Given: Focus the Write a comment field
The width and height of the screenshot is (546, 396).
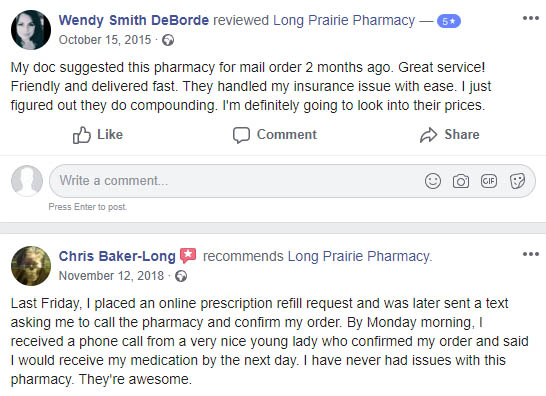Looking at the screenshot, I should click(237, 181).
